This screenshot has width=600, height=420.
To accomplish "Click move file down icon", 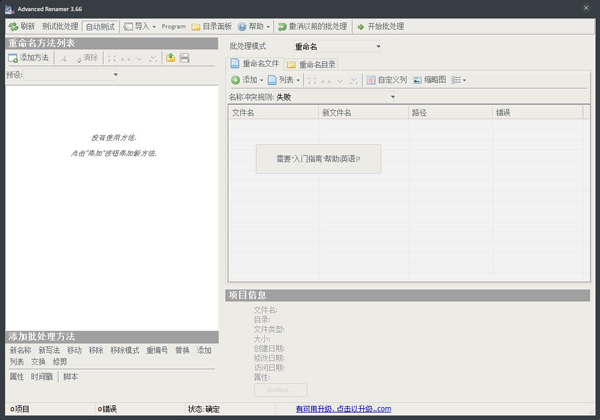I will point(340,81).
